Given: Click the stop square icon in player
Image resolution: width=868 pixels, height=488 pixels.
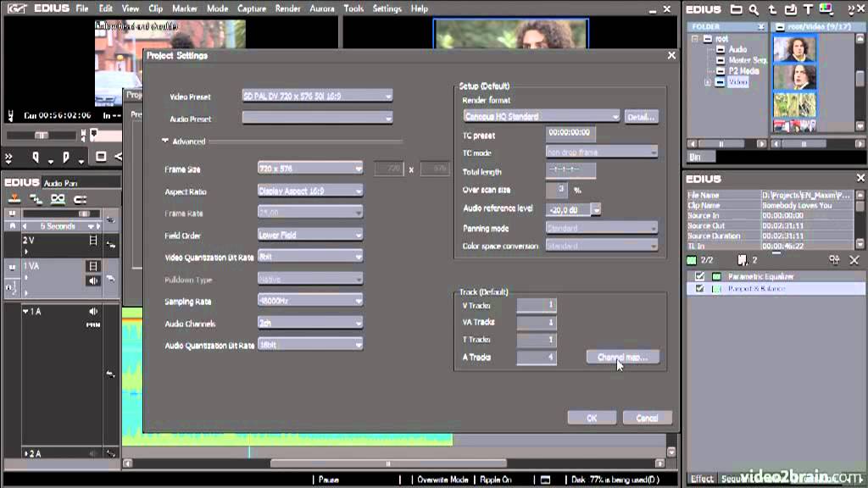Looking at the screenshot, I should pyautogui.click(x=101, y=157).
